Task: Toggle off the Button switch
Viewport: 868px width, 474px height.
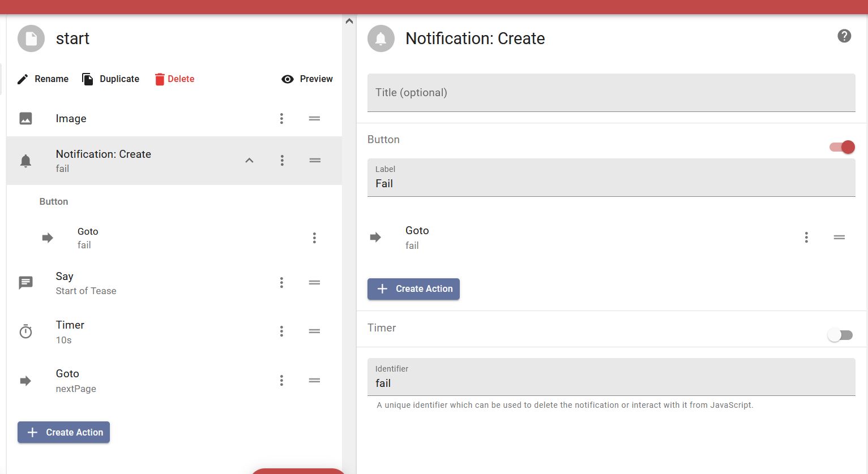Action: click(x=842, y=147)
